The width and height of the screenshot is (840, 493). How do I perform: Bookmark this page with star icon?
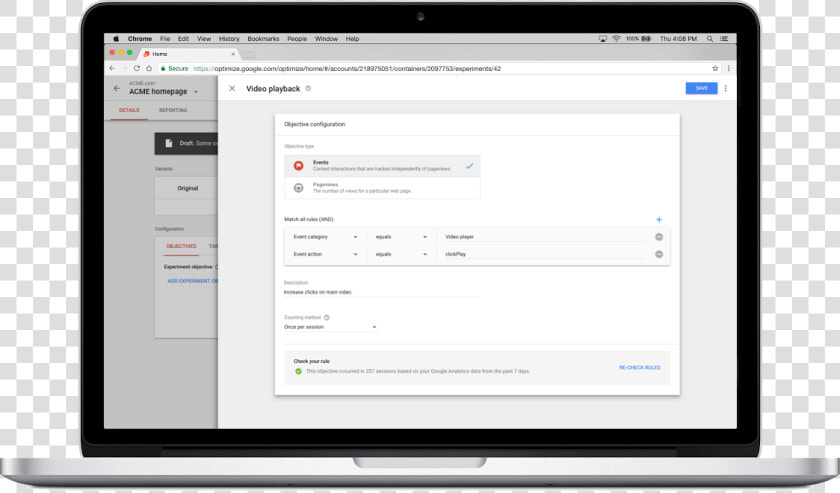click(x=715, y=69)
